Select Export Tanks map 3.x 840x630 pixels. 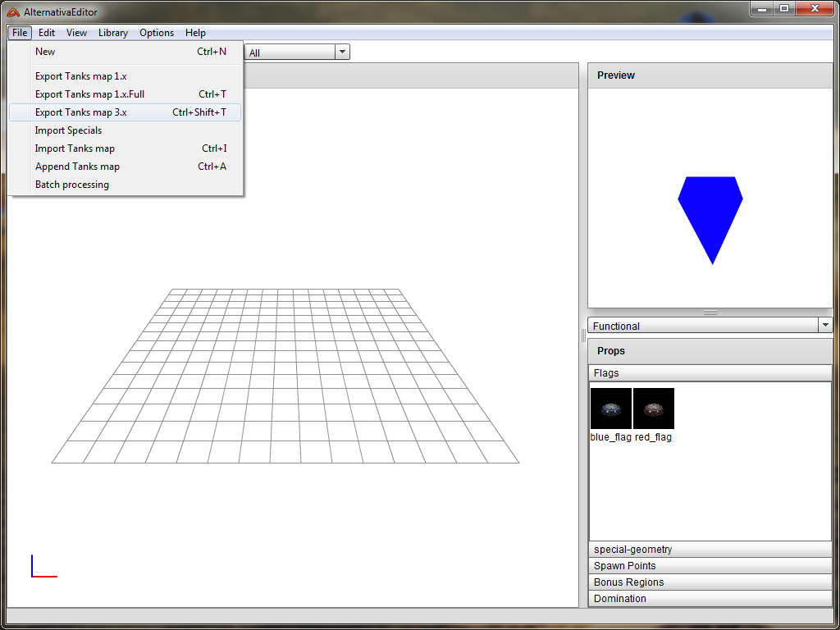click(81, 112)
